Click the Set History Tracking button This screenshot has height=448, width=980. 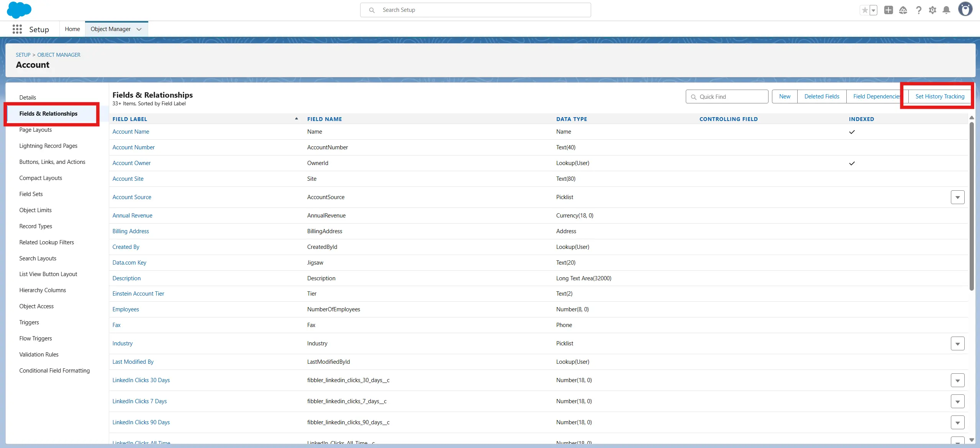click(x=939, y=96)
